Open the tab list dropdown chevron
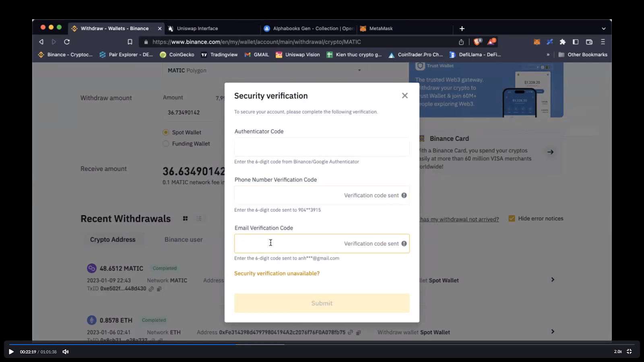Image resolution: width=644 pixels, height=362 pixels. click(x=603, y=29)
